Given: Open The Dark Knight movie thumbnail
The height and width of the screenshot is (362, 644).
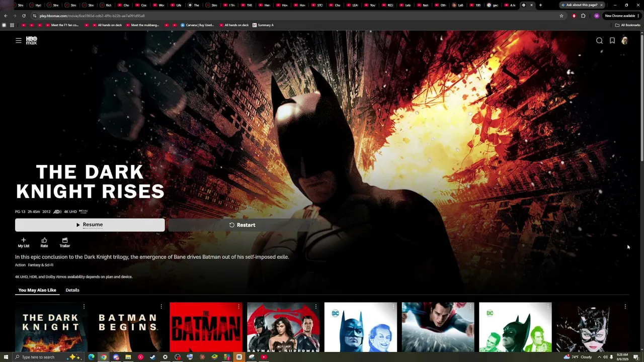Looking at the screenshot, I should coord(51,327).
